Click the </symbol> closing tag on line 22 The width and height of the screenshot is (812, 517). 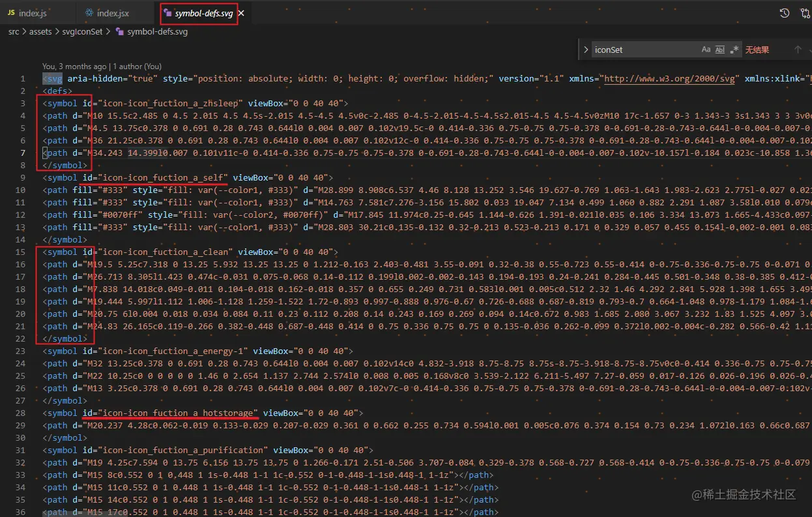click(x=65, y=338)
